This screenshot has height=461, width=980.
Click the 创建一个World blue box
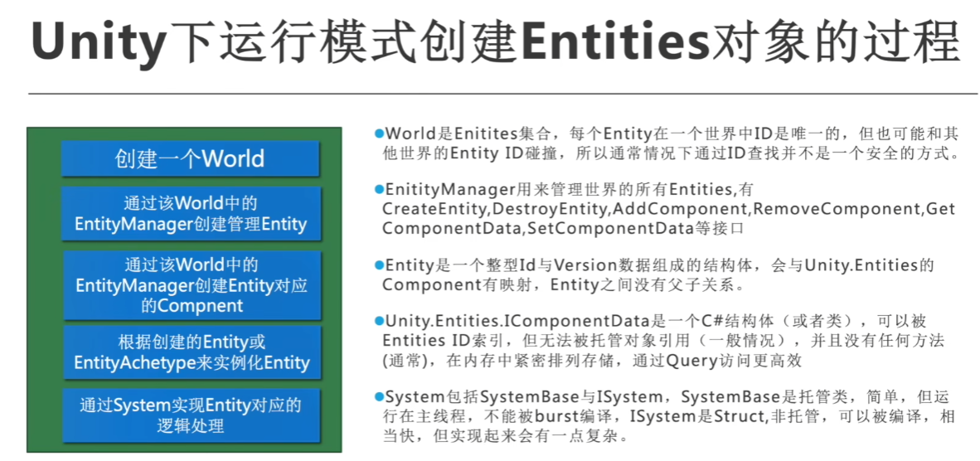point(190,158)
